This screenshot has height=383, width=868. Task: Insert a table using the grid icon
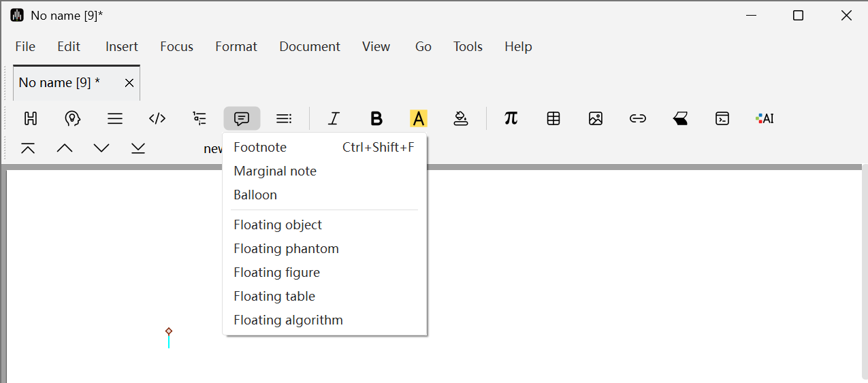tap(553, 118)
